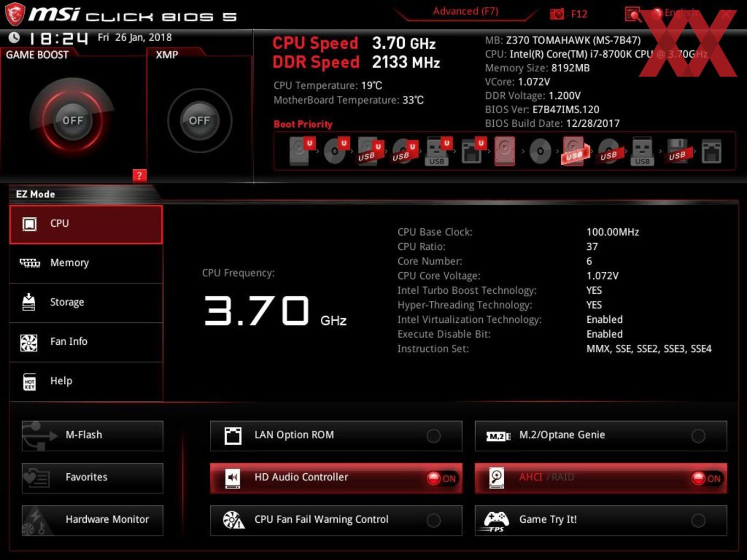Screen dimensions: 747x560
Task: Click the Memory Size 8192MB value
Action: pyautogui.click(x=571, y=68)
